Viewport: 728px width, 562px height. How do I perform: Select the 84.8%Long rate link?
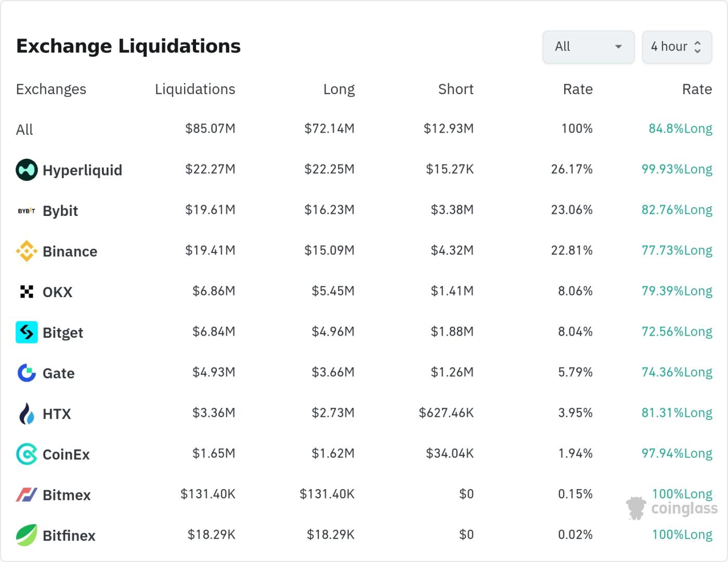[680, 128]
